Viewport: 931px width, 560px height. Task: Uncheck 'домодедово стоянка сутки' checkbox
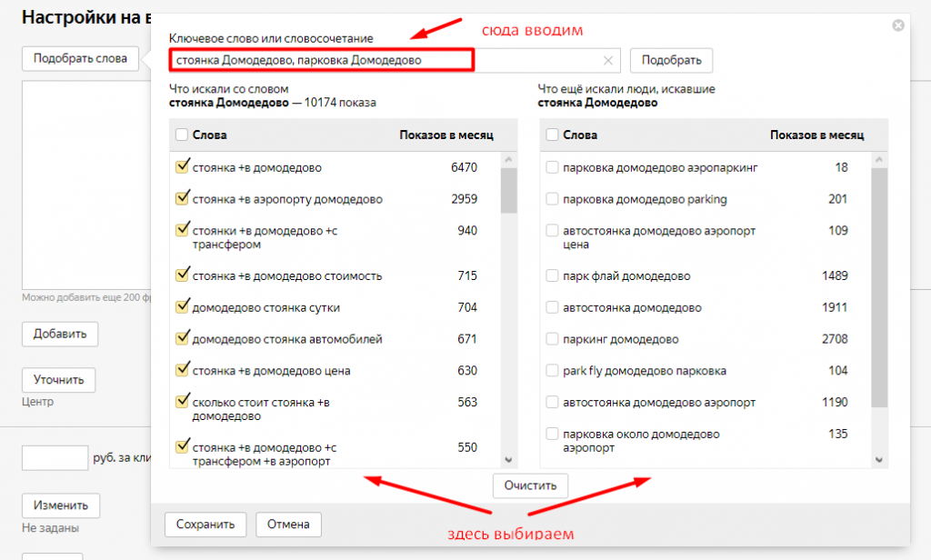(182, 307)
